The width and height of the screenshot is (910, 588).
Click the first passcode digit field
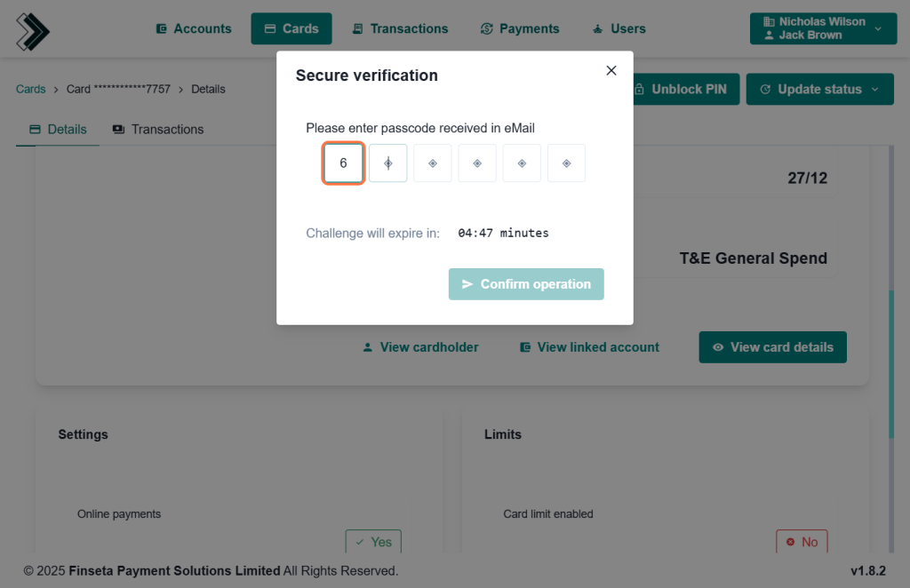coord(343,163)
